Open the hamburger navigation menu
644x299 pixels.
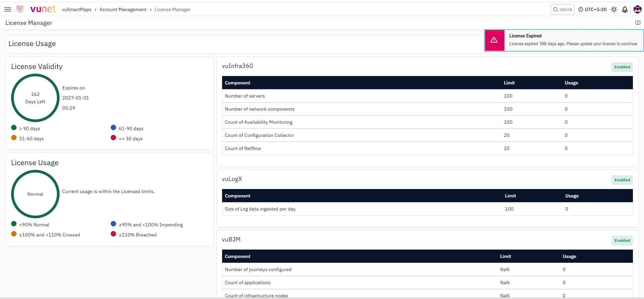click(8, 9)
